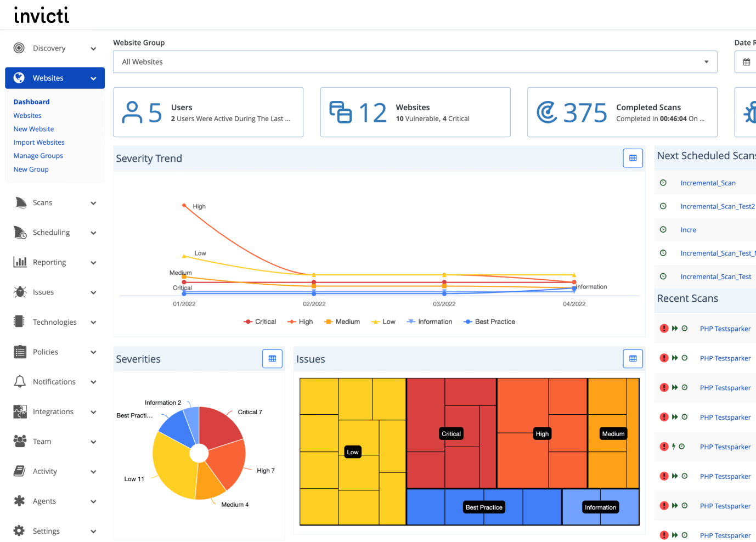Click the Information block in treemap

[x=600, y=507]
